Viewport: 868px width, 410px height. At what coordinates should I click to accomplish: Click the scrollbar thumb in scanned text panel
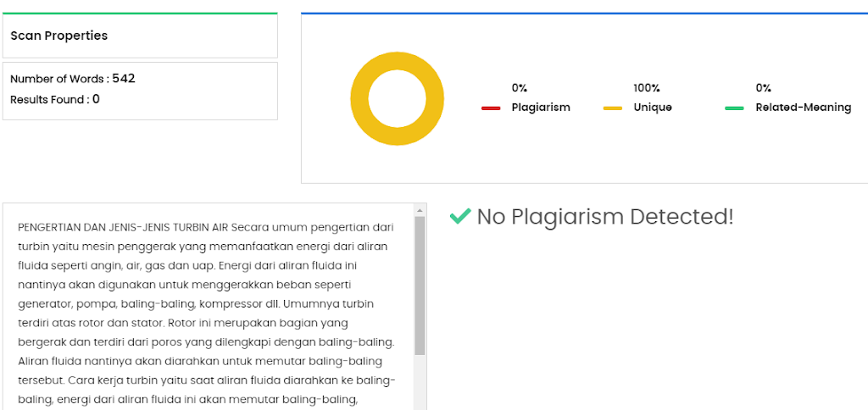(420, 284)
